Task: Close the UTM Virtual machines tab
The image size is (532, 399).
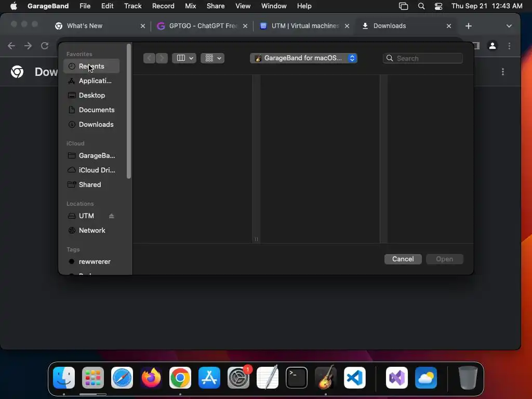Action: click(347, 26)
